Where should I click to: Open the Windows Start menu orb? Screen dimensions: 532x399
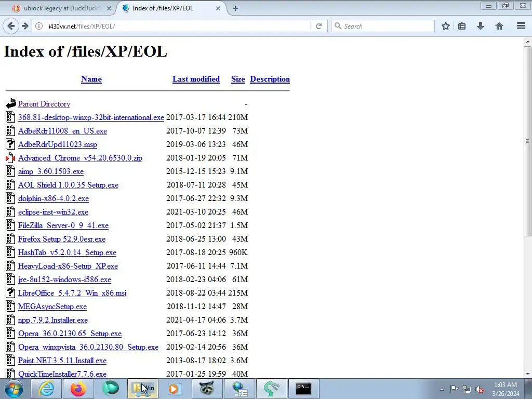pyautogui.click(x=14, y=389)
